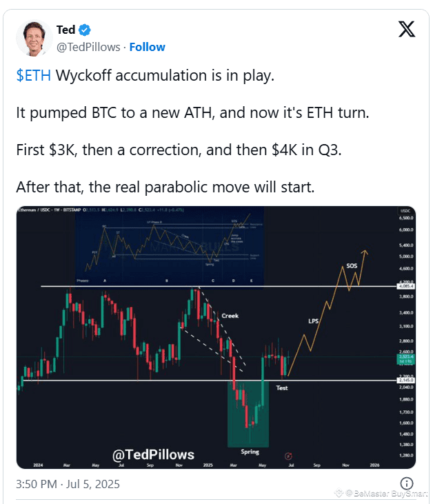Screen dimensions: 433x504
Task: Click the green Spring highlight box
Action: pos(248,414)
